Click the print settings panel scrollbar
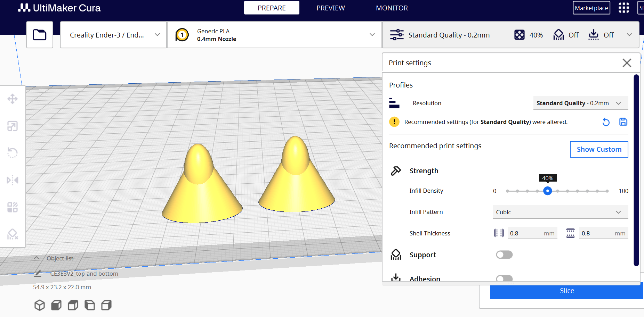 pos(636,170)
